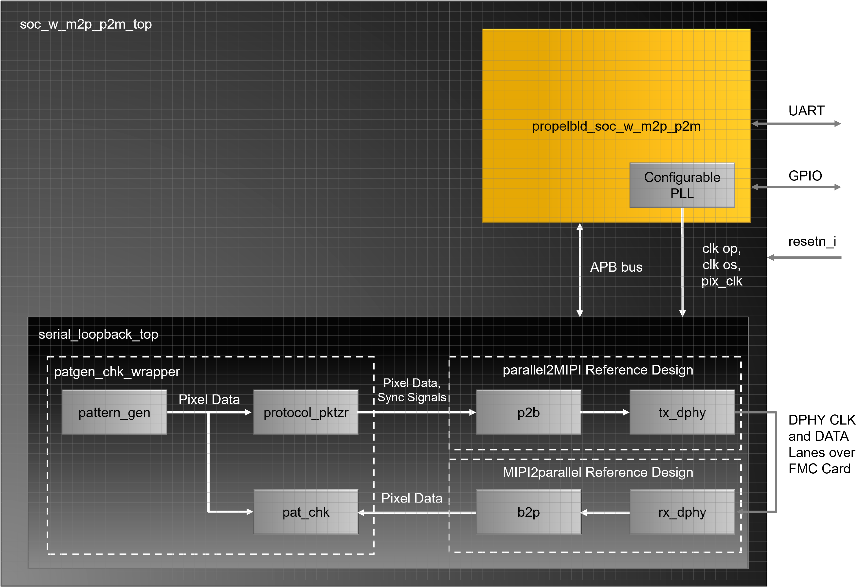Click the Pixel Data, Sync Signals label

412,390
